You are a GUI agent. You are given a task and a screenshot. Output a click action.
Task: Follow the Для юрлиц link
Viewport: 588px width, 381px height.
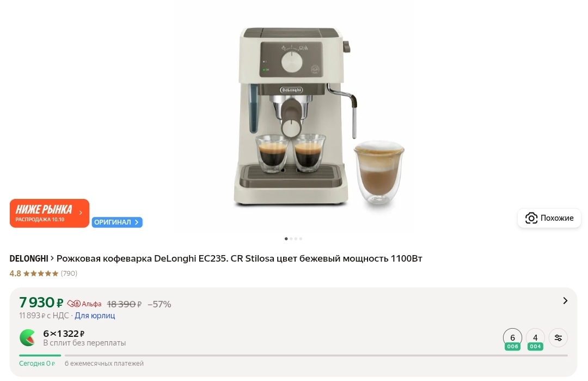point(95,315)
